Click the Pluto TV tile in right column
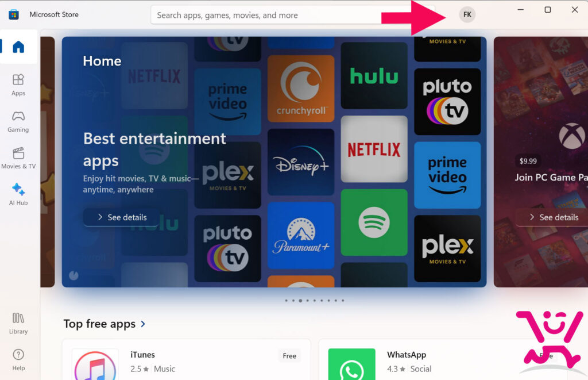The width and height of the screenshot is (588, 380). tap(447, 102)
